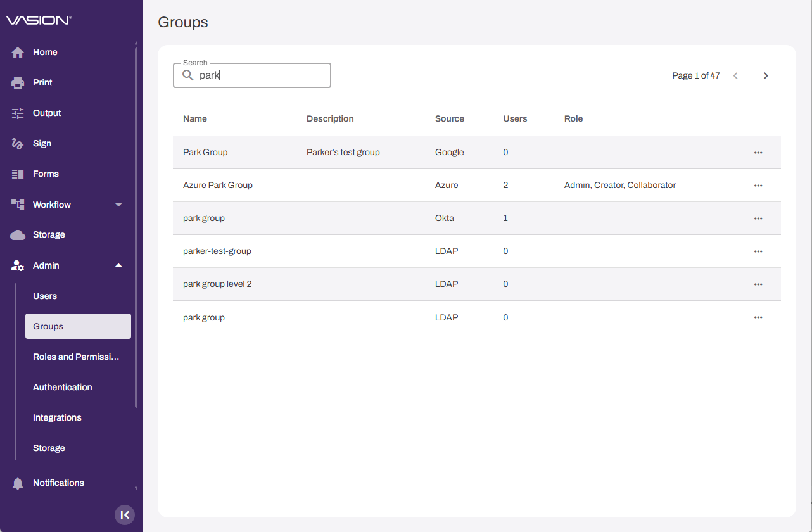
Task: Open the more options menu for Park Group (Google)
Action: (758, 153)
